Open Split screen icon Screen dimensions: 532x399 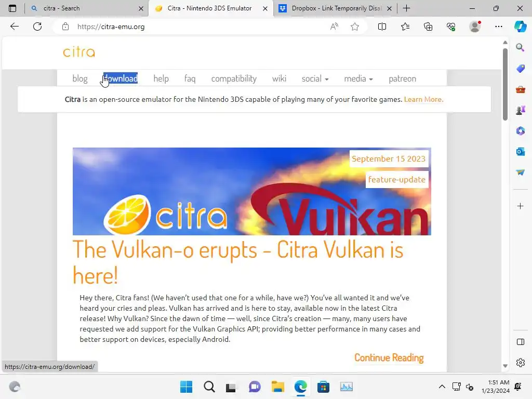[382, 26]
